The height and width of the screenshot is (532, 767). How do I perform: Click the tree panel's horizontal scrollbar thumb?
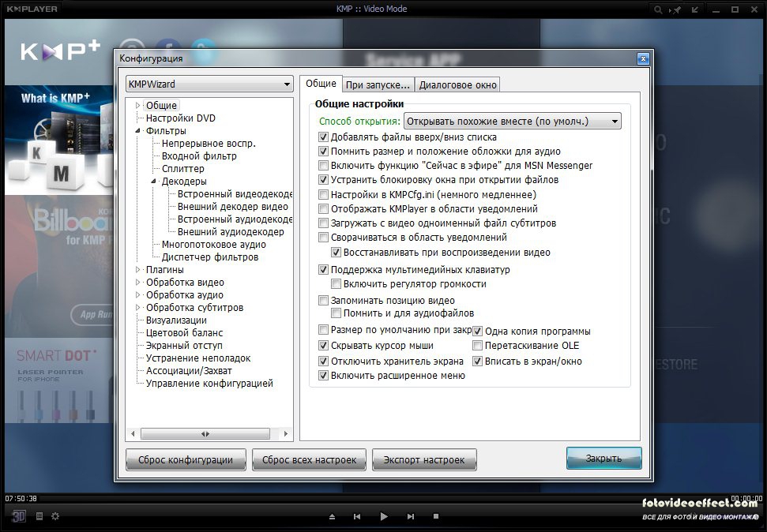pyautogui.click(x=205, y=433)
